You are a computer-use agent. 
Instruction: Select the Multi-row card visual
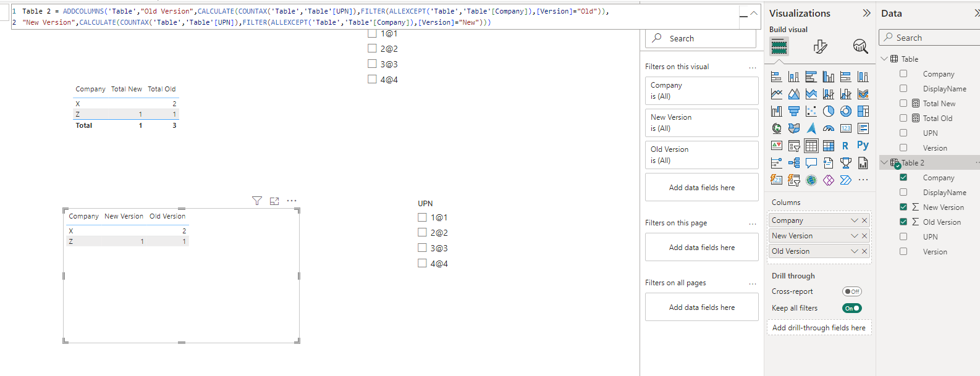click(863, 128)
